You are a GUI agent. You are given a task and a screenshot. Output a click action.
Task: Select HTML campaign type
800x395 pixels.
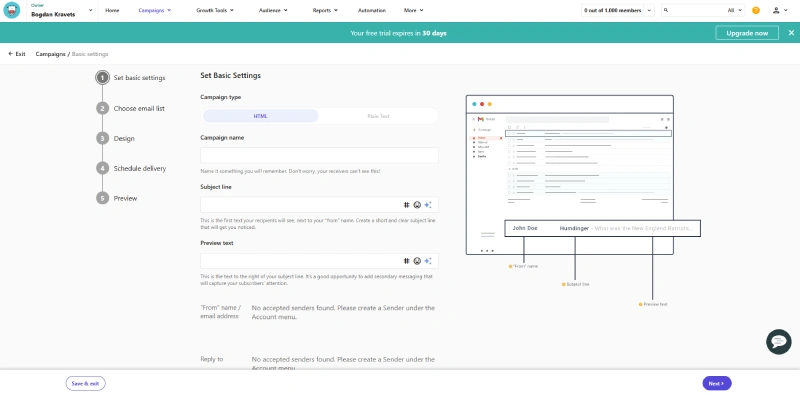(260, 116)
